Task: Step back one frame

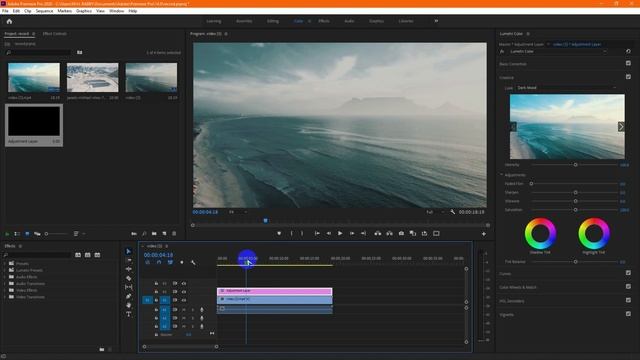Action: pos(329,233)
